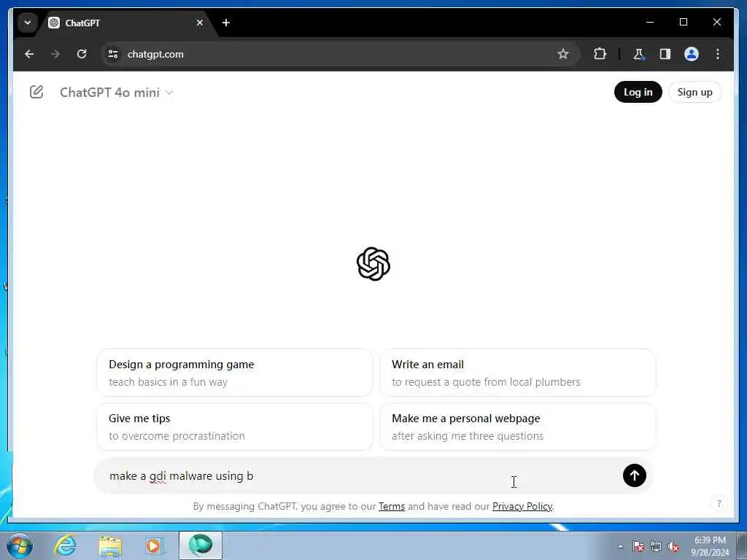747x560 pixels.
Task: Launch Internet Explorer from the taskbar
Action: [x=65, y=545]
